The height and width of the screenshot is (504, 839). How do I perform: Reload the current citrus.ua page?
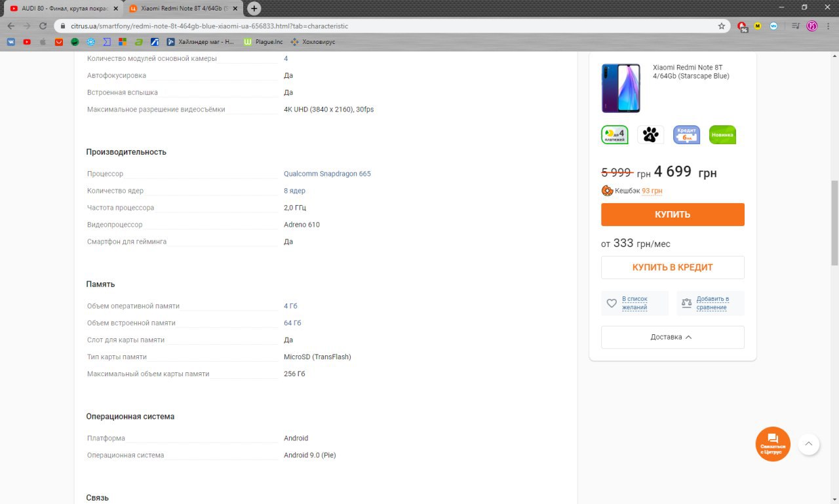pos(43,26)
